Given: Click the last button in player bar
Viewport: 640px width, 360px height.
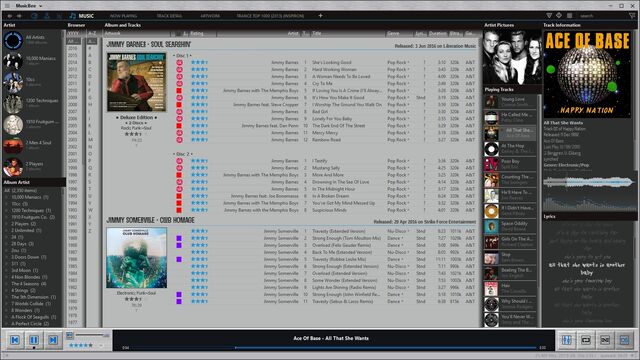Looking at the screenshot, I should (624, 340).
